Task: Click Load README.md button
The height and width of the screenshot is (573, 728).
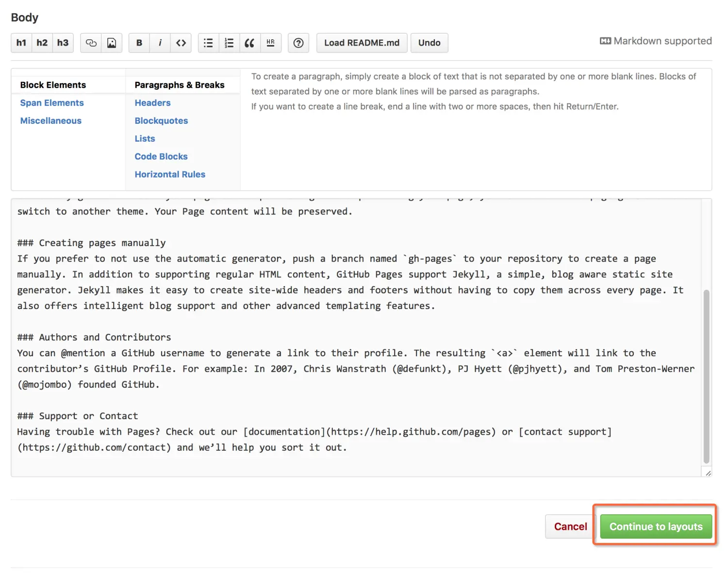Action: (x=362, y=43)
